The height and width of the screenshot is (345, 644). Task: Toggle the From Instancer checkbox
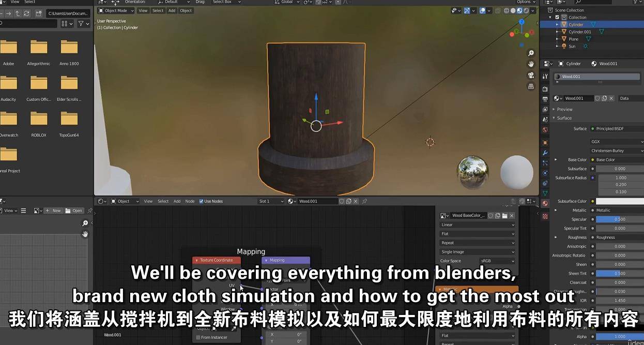click(198, 337)
